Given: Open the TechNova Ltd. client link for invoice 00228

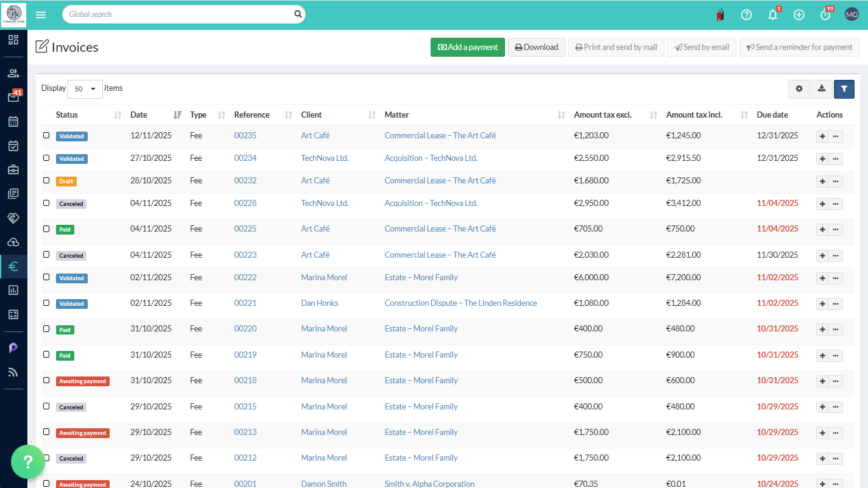Looking at the screenshot, I should pyautogui.click(x=325, y=203).
